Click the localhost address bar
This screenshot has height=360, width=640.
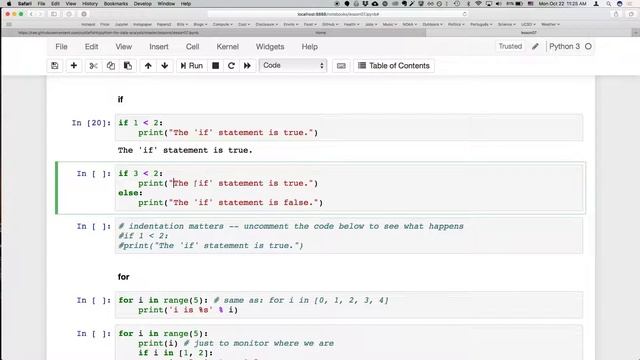point(338,14)
